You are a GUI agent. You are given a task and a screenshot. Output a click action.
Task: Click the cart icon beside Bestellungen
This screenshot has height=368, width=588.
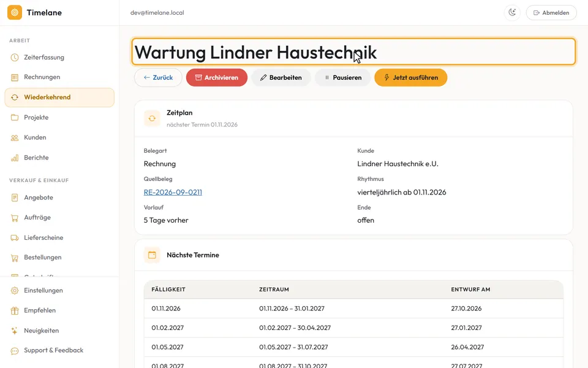15,258
